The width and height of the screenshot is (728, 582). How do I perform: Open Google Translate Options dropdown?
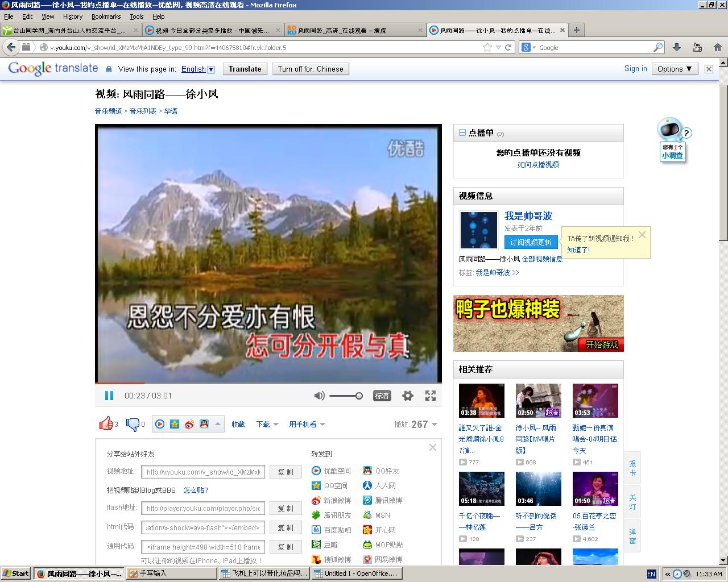(675, 69)
